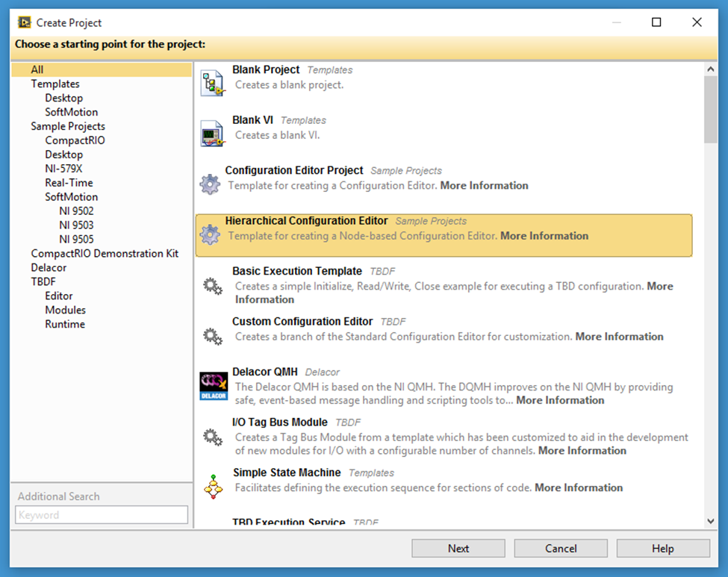Click the Custom Configuration Editor gears icon
Image resolution: width=728 pixels, height=577 pixels.
point(213,336)
